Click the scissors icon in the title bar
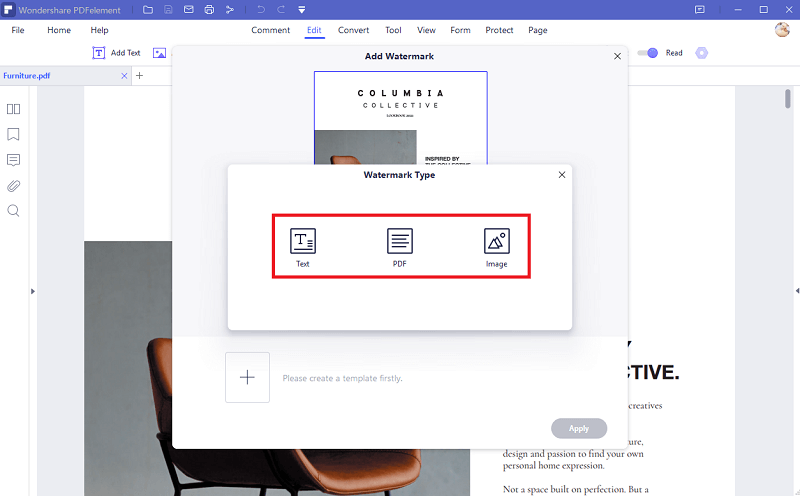Viewport: 800px width, 496px height. pos(230,10)
